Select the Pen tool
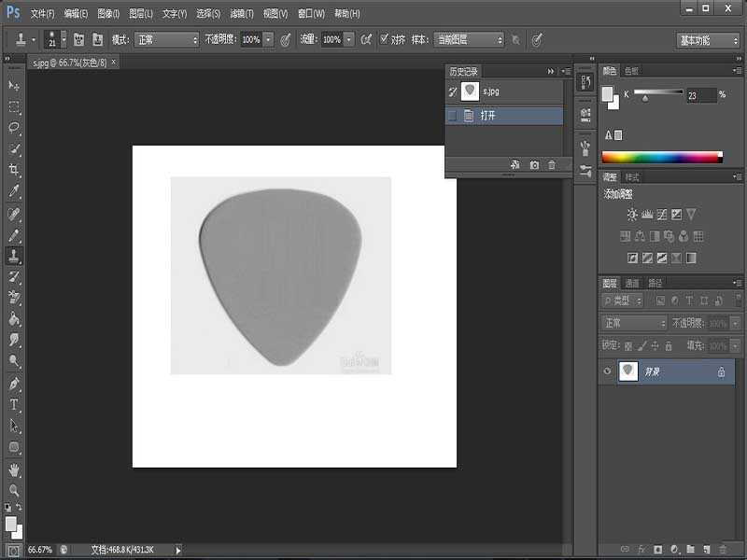 coord(14,383)
